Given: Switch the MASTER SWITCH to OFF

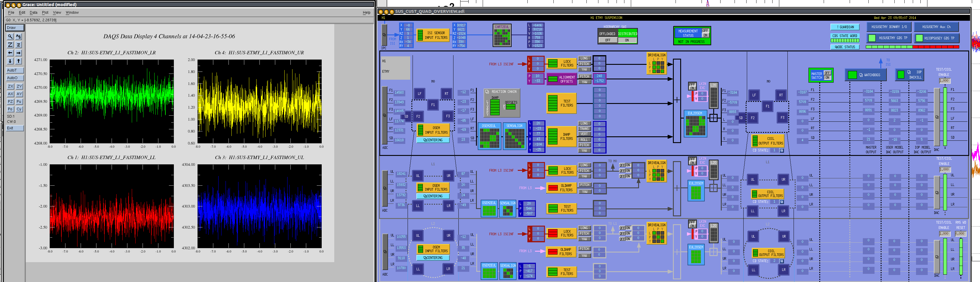Looking at the screenshot, I should click(827, 73).
